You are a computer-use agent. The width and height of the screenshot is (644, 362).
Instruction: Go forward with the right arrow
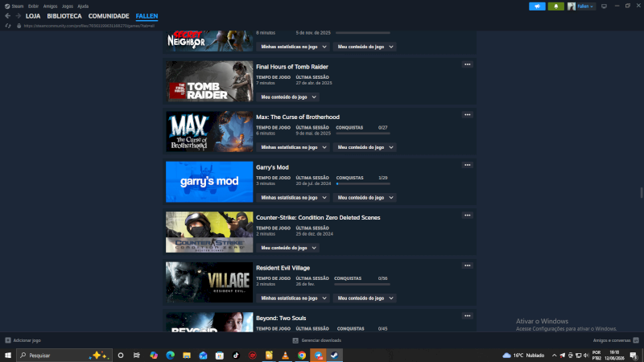[18, 16]
